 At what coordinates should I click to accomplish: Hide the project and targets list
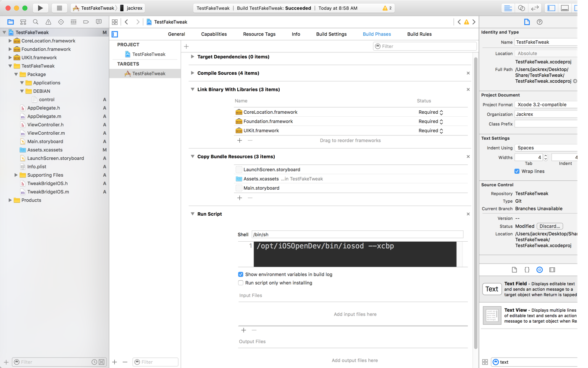pyautogui.click(x=115, y=34)
